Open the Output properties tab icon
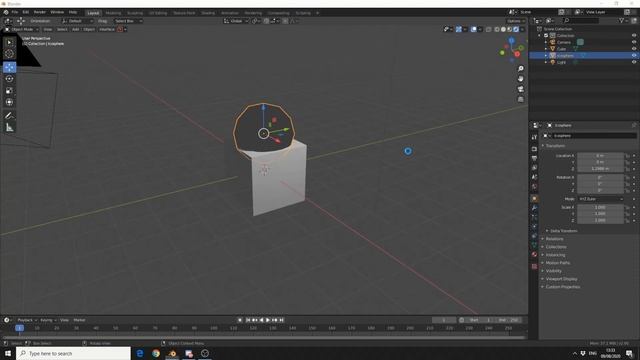The height and width of the screenshot is (360, 640). coord(534,158)
